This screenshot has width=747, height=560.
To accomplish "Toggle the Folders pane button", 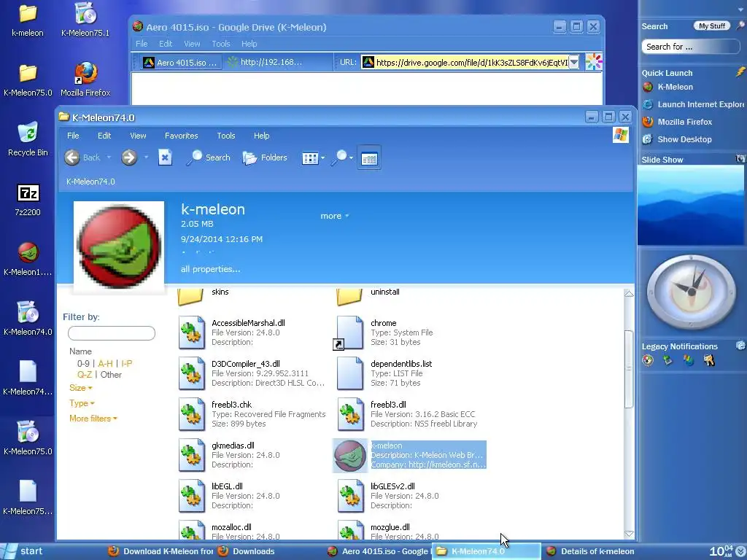I will (265, 157).
